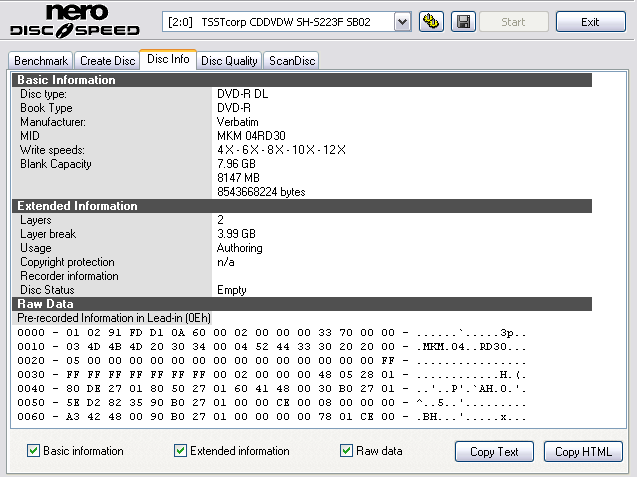Select the 7.96 GB blank capacity value
The image size is (637, 477).
(236, 164)
